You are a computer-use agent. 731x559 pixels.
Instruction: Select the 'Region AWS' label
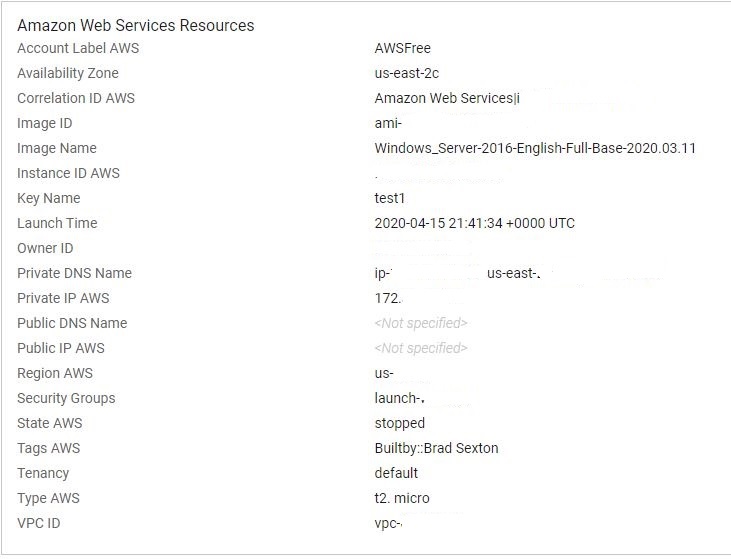[x=55, y=373]
